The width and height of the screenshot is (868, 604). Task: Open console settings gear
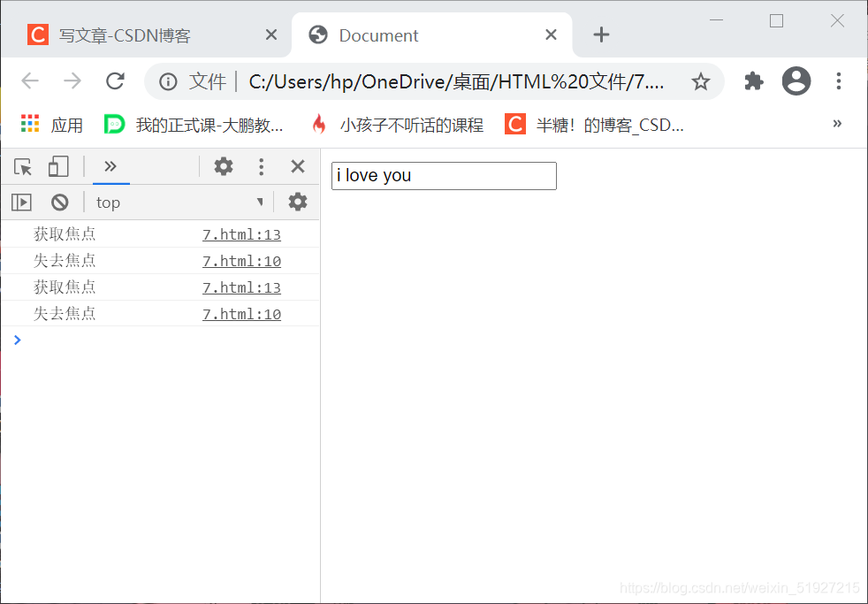tap(298, 203)
